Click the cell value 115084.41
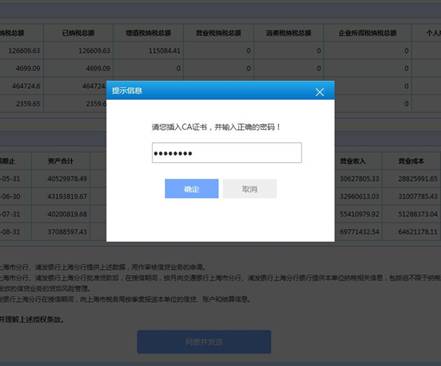The height and width of the screenshot is (366, 441). pyautogui.click(x=164, y=51)
